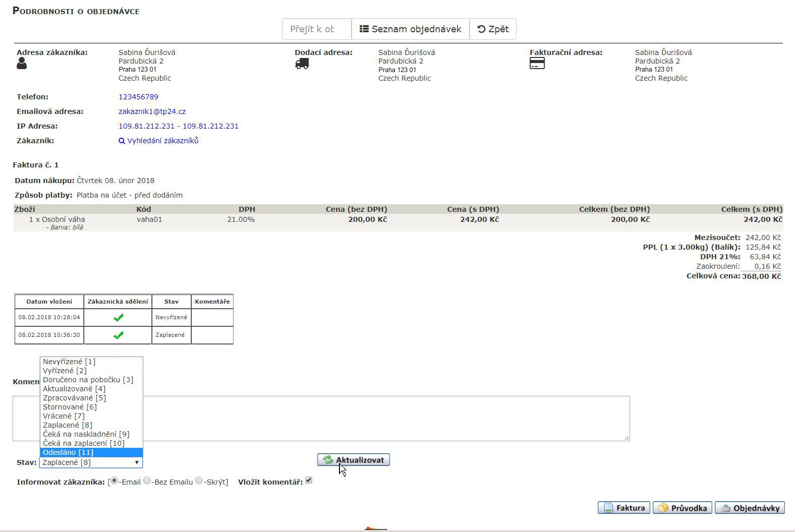
Task: Choose the Bez Emailu radio option
Action: (x=147, y=481)
